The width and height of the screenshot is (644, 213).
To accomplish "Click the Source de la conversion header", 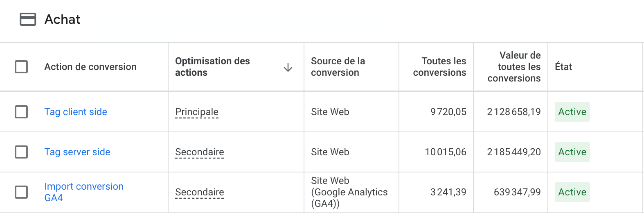I will pyautogui.click(x=338, y=67).
